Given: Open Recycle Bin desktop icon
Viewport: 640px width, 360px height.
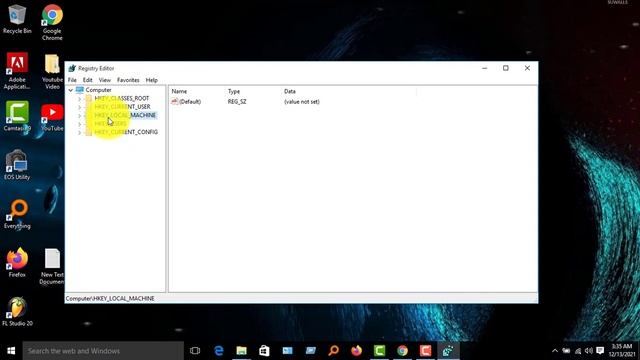Looking at the screenshot, I should pos(17,19).
